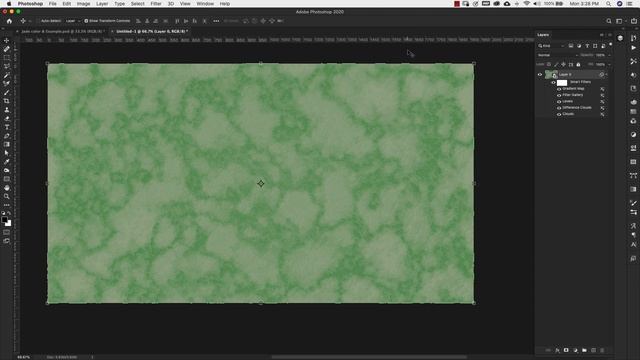Click the fx layer style icon
Image resolution: width=640 pixels, height=360 pixels.
tap(557, 350)
